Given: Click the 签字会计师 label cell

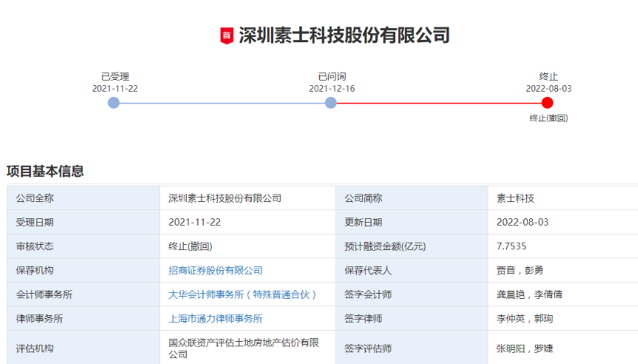Looking at the screenshot, I should point(412,294).
